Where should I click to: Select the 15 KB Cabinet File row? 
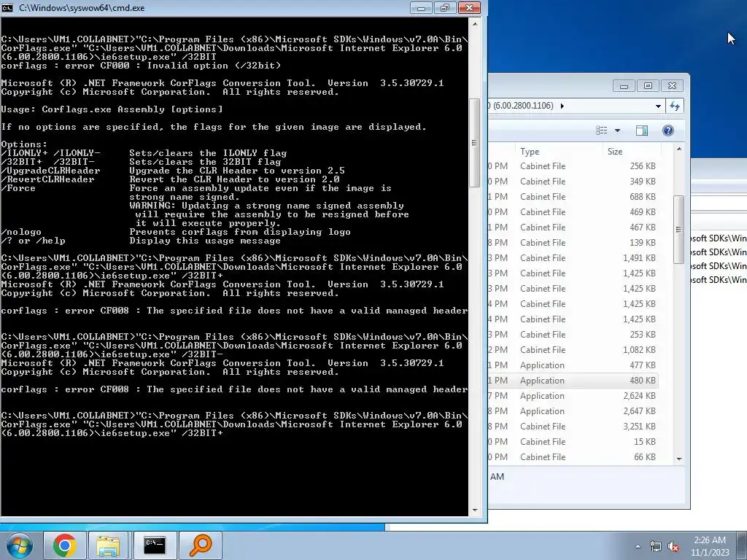(573, 441)
